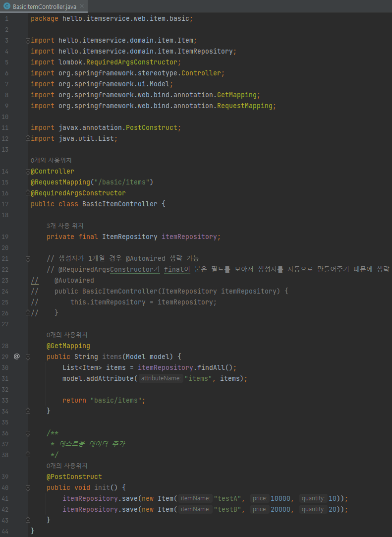Click the price value 10000 on line 41

pyautogui.click(x=280, y=499)
